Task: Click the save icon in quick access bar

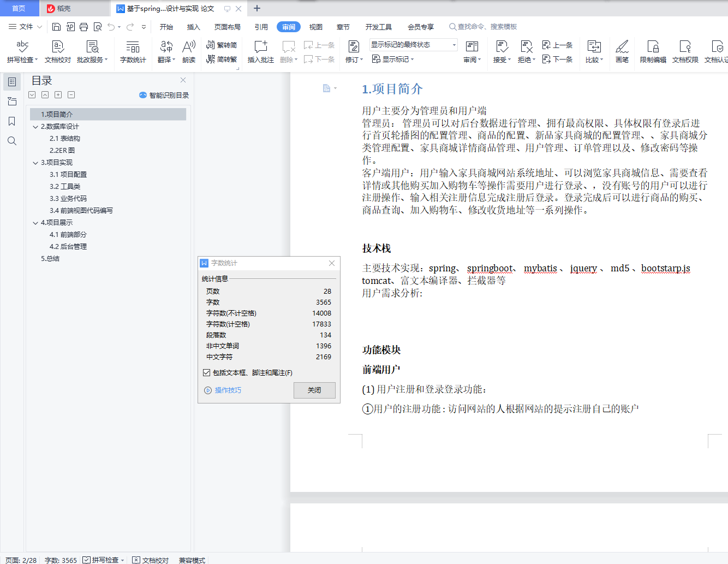Action: (x=56, y=27)
